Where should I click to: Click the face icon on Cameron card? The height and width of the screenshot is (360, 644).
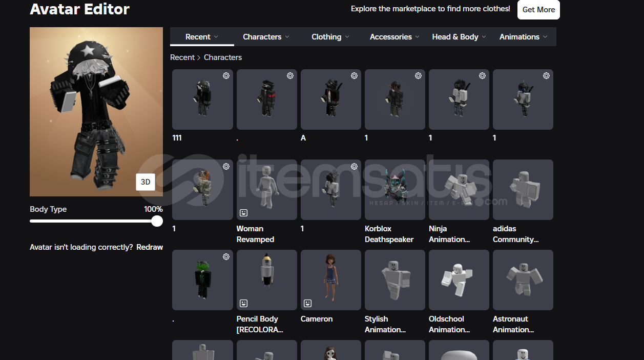[308, 303]
